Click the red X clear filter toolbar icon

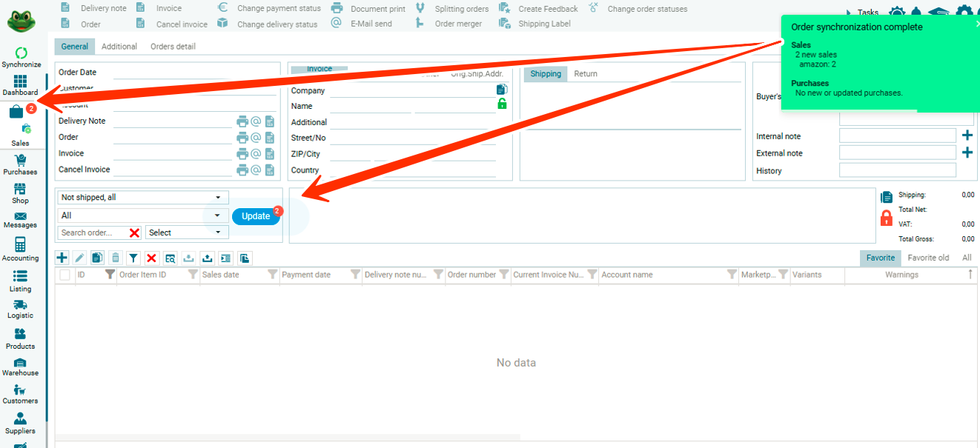pos(151,258)
